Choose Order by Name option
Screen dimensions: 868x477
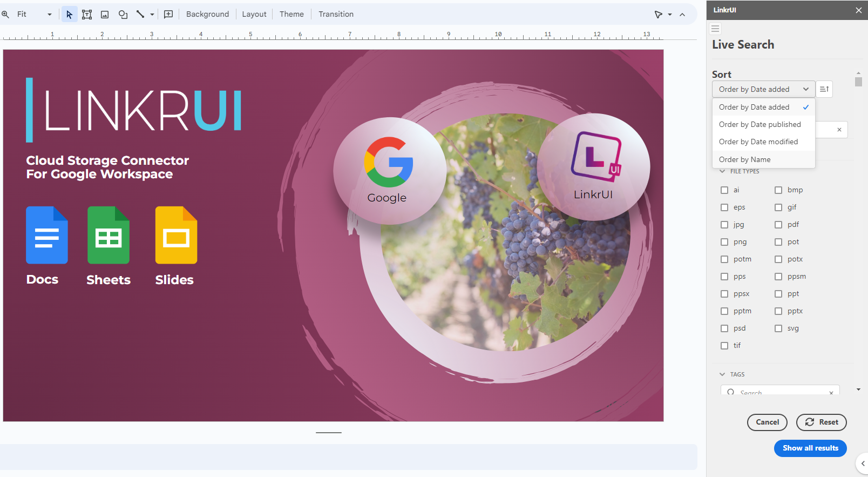[x=763, y=159]
